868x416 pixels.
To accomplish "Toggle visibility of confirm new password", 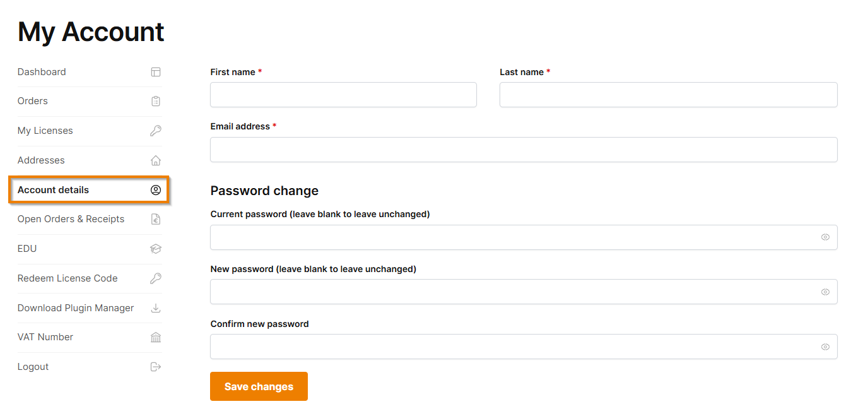I will [x=825, y=347].
